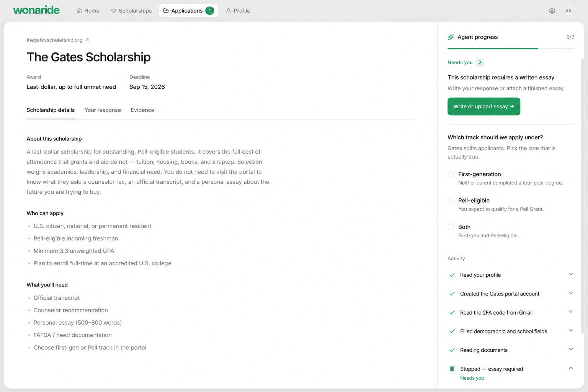The width and height of the screenshot is (588, 392).
Task: Click Which track should we apply under?
Action: pos(495,137)
